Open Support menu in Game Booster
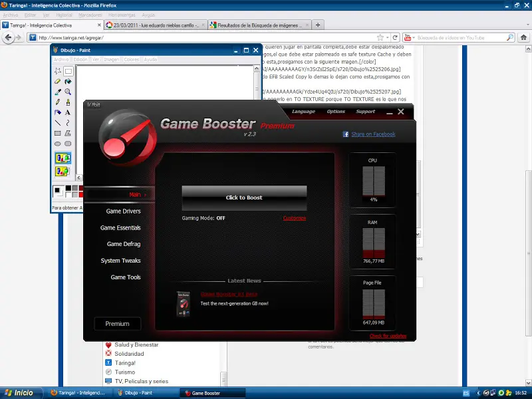Viewport: 532px width, 399px height. (365, 112)
